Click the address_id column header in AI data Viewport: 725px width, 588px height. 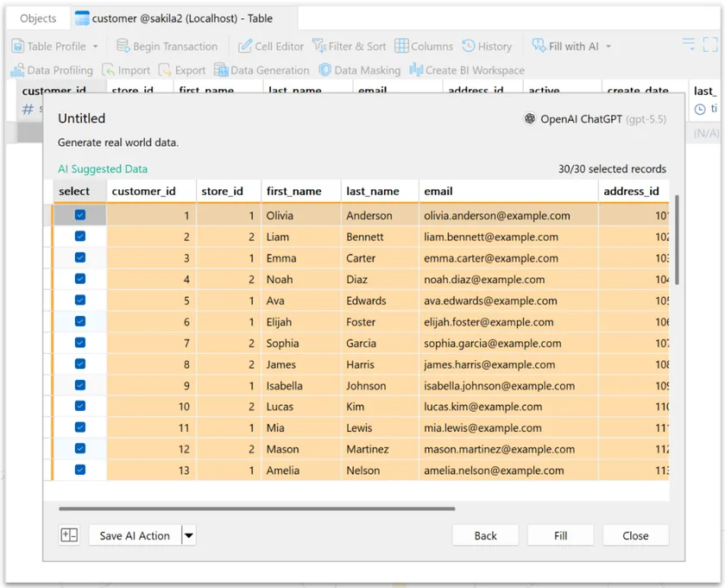coord(634,191)
